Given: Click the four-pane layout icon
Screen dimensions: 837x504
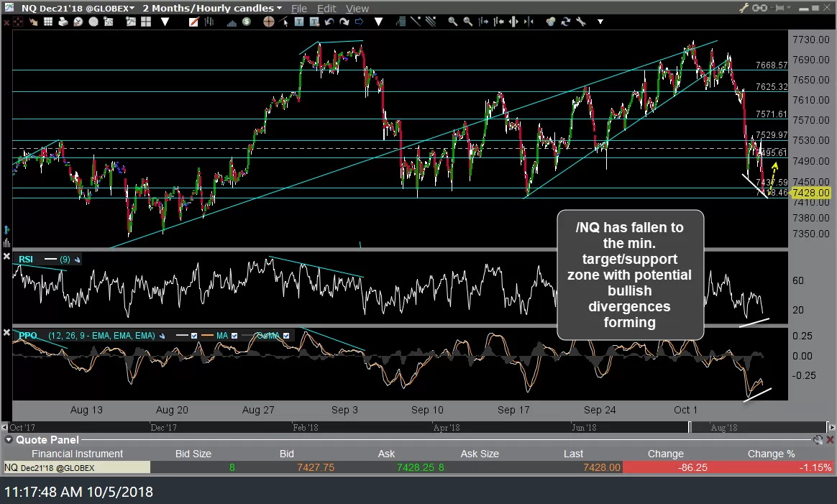Looking at the screenshot, I should [x=146, y=22].
